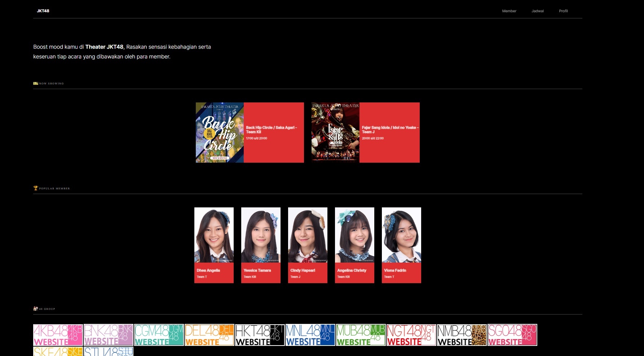The image size is (644, 356).
Task: Click the Yessica Tamara name label
Action: (x=257, y=270)
